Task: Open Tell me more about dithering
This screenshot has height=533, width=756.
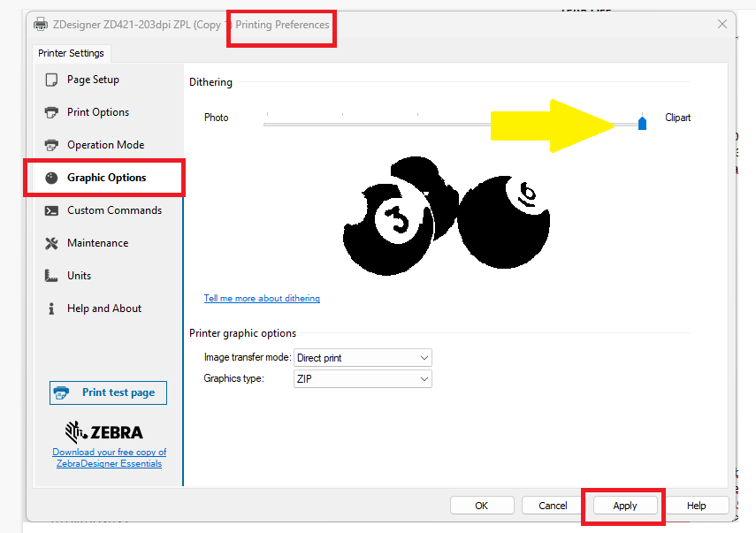Action: tap(262, 298)
